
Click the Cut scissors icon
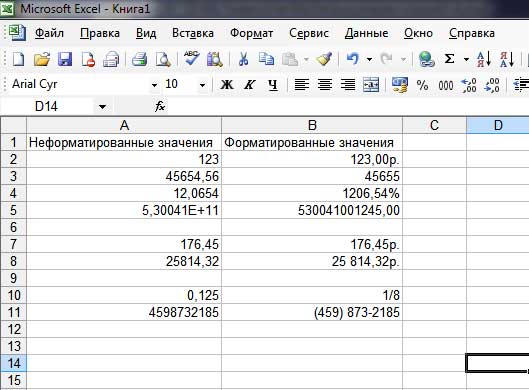click(x=243, y=59)
